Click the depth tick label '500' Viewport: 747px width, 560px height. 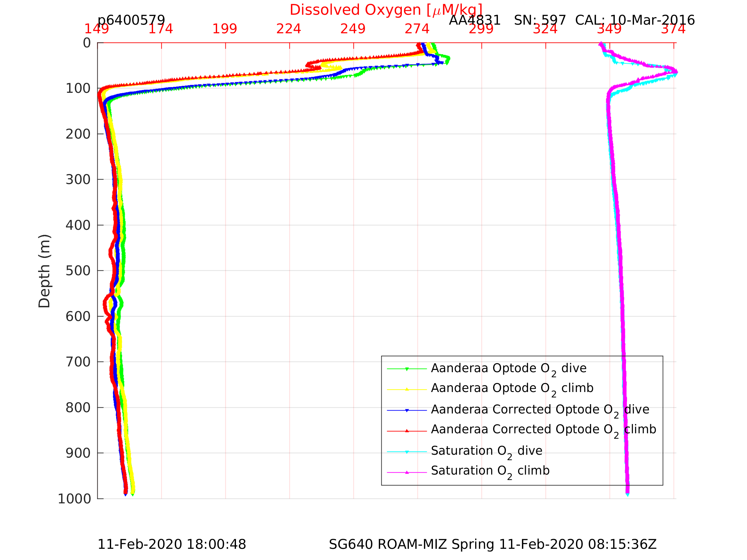point(78,271)
